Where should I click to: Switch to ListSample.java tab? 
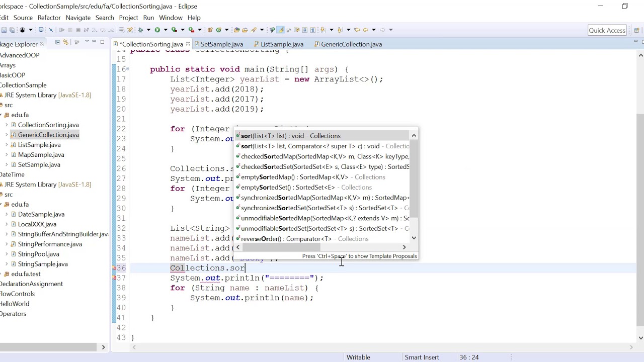click(282, 44)
